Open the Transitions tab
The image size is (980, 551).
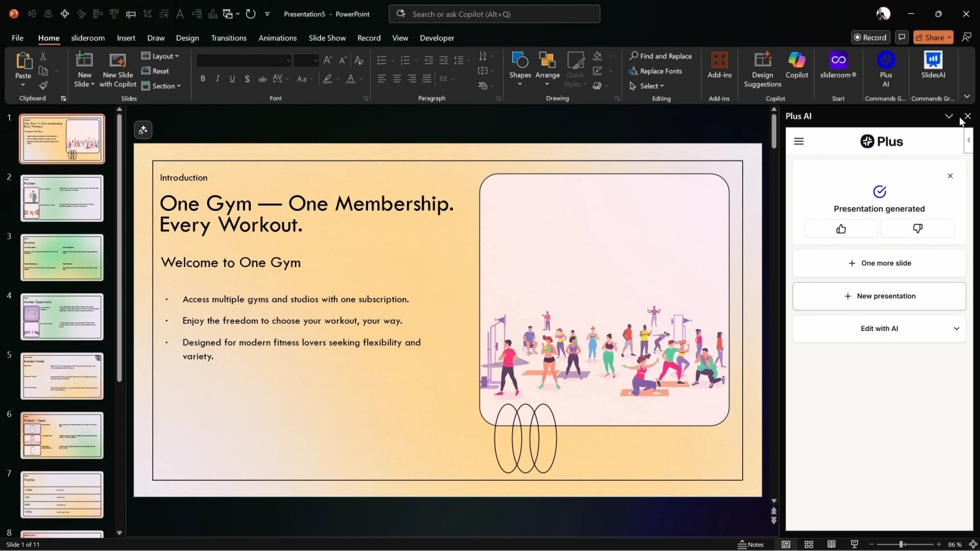point(229,38)
